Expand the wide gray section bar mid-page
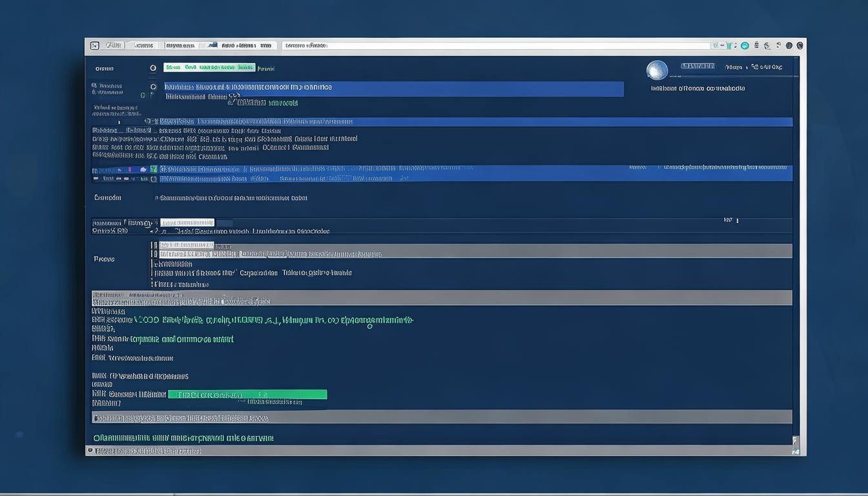868x496 pixels. (x=442, y=298)
